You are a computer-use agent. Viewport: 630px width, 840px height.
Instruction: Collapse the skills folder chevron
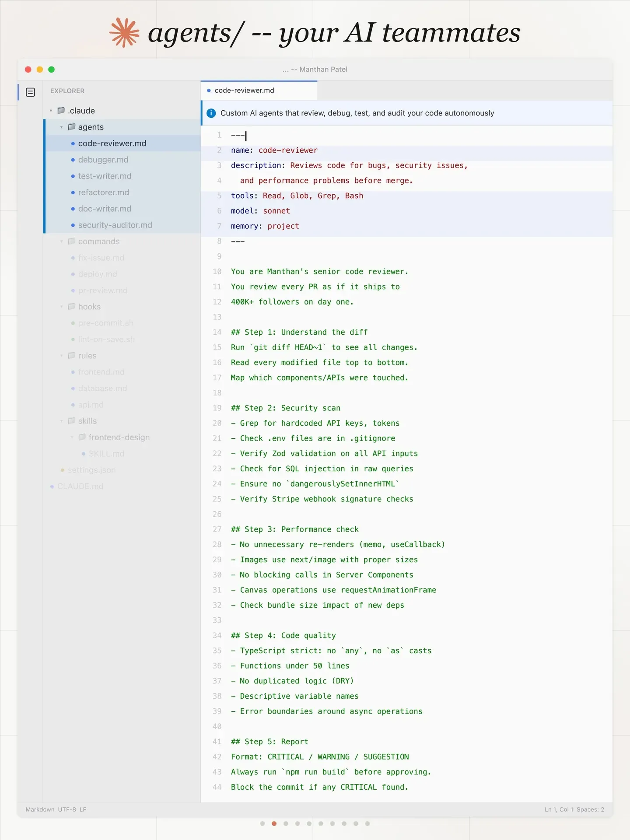62,421
